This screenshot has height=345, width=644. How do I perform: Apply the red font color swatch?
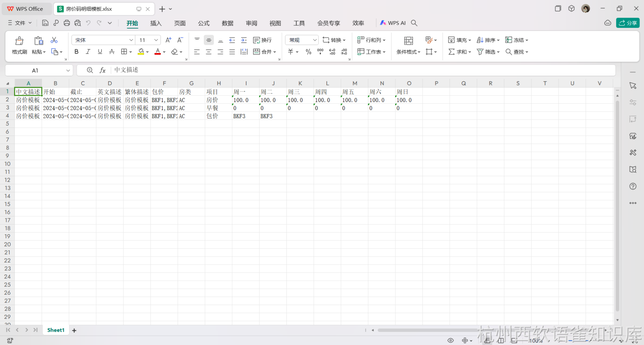(x=158, y=52)
